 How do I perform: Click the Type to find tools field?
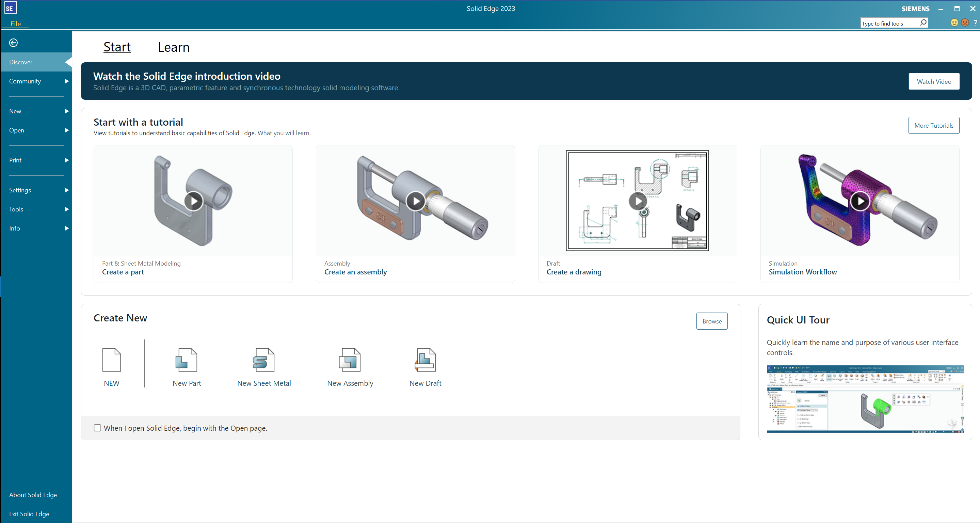tap(889, 23)
